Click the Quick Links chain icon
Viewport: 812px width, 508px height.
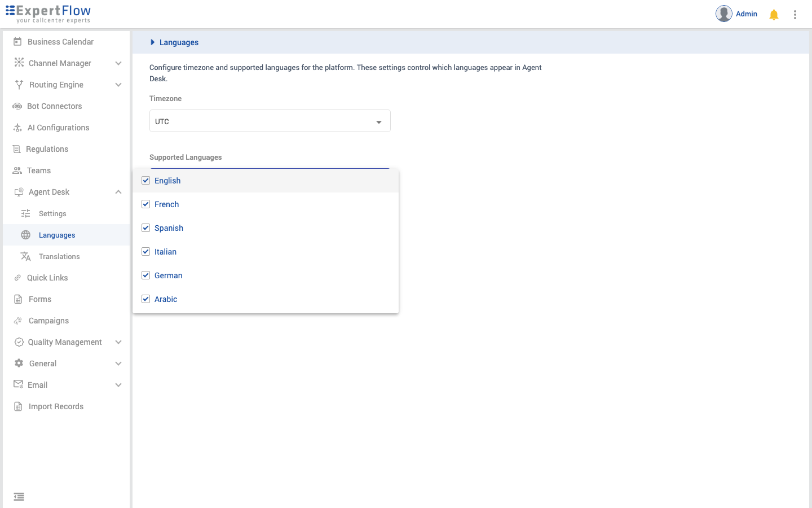(x=17, y=278)
